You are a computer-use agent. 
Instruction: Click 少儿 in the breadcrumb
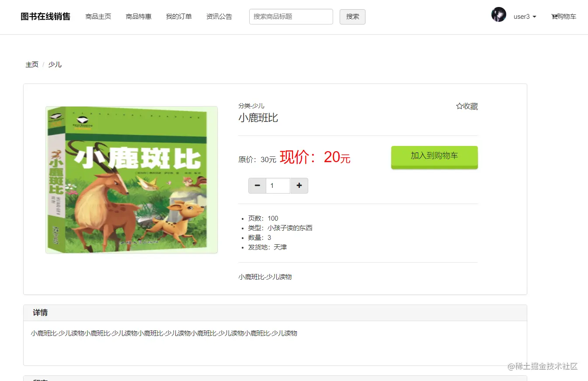(55, 65)
